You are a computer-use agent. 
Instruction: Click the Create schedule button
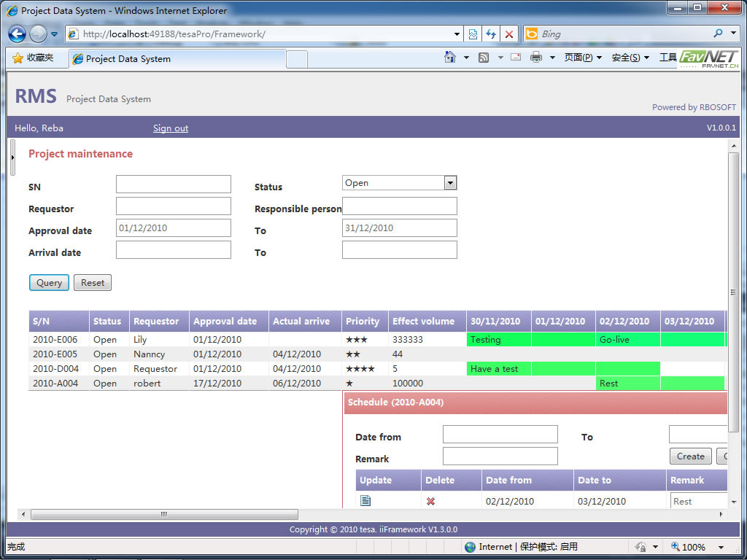pos(690,456)
